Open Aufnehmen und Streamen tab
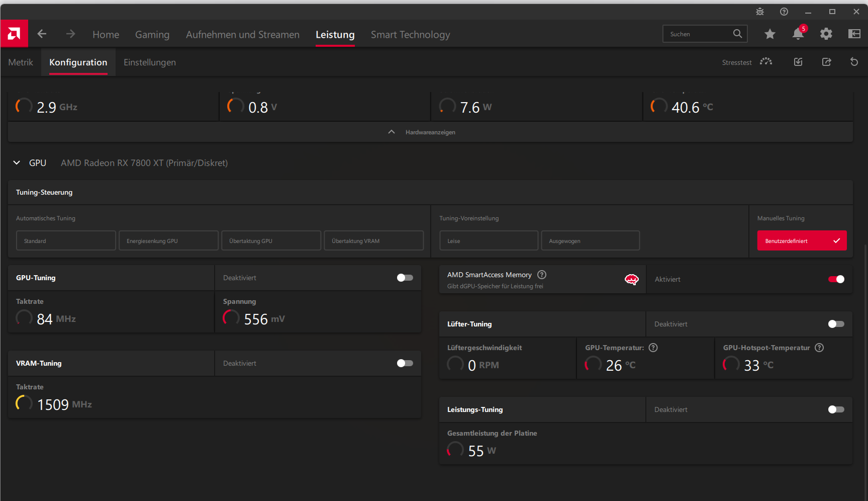The height and width of the screenshot is (501, 868). pos(243,34)
